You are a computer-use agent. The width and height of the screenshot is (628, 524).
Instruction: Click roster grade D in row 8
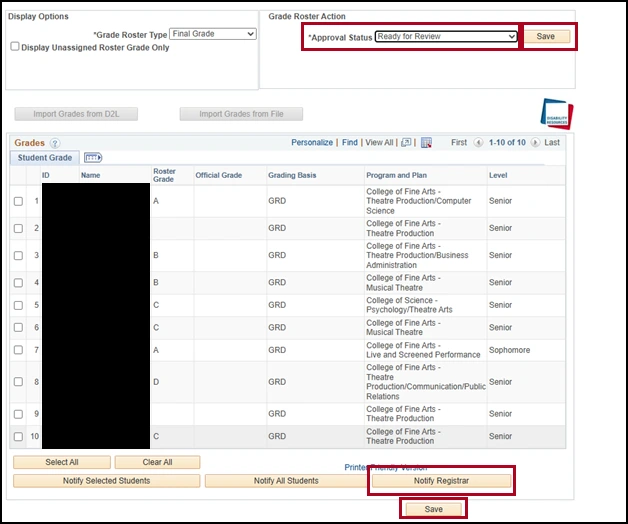tap(156, 382)
